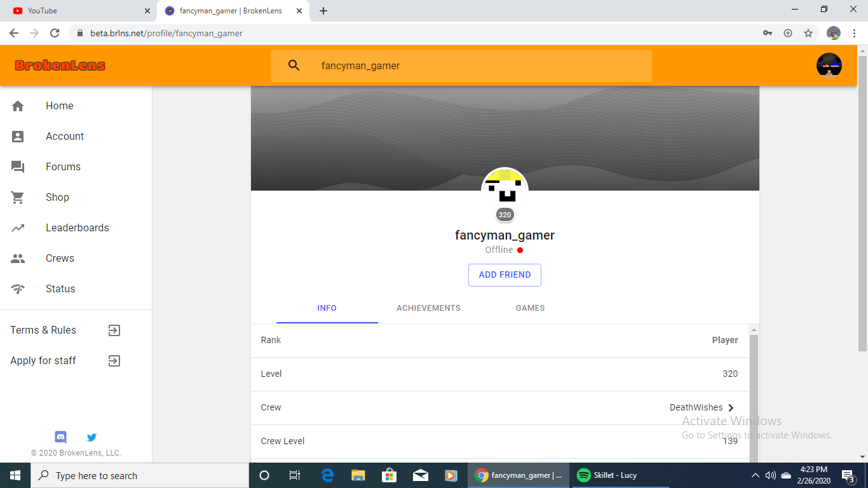Click the Windows taskbar search box

point(140,475)
